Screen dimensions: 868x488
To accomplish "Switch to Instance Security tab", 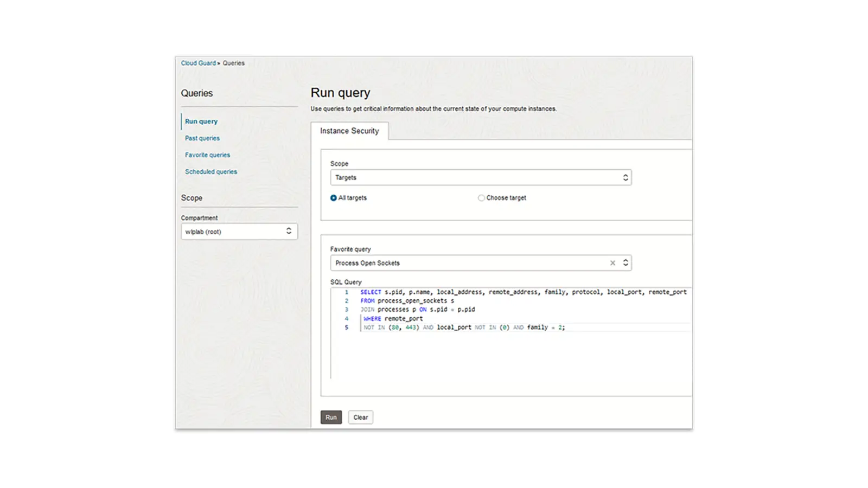I will [349, 131].
